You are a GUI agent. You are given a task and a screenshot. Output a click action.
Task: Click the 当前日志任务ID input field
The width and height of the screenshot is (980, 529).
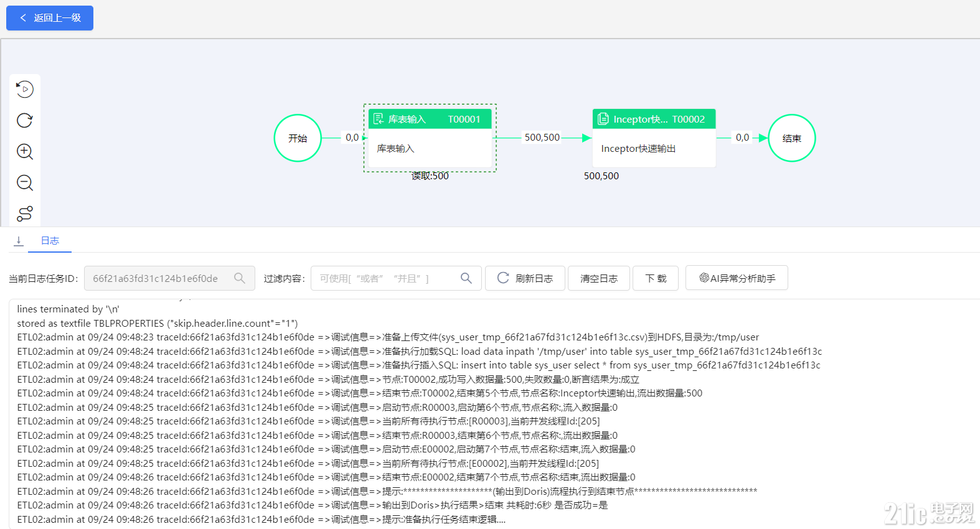[169, 278]
